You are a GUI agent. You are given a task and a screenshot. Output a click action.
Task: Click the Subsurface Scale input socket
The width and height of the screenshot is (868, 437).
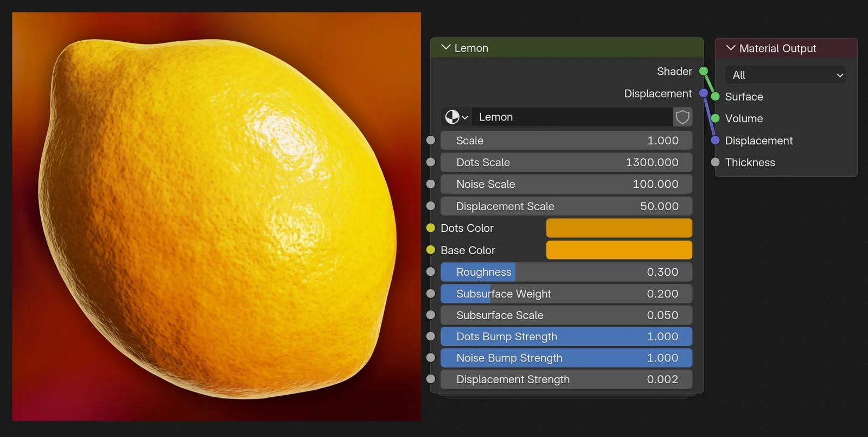[431, 315]
